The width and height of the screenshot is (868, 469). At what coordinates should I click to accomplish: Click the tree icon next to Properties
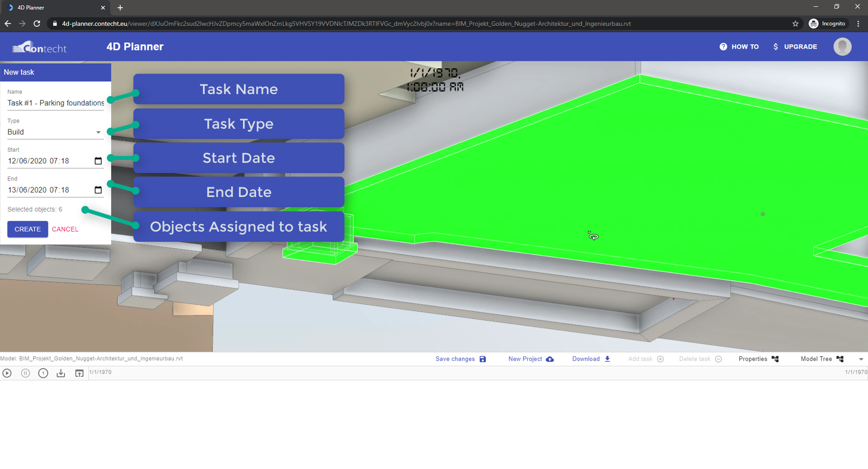click(x=775, y=359)
